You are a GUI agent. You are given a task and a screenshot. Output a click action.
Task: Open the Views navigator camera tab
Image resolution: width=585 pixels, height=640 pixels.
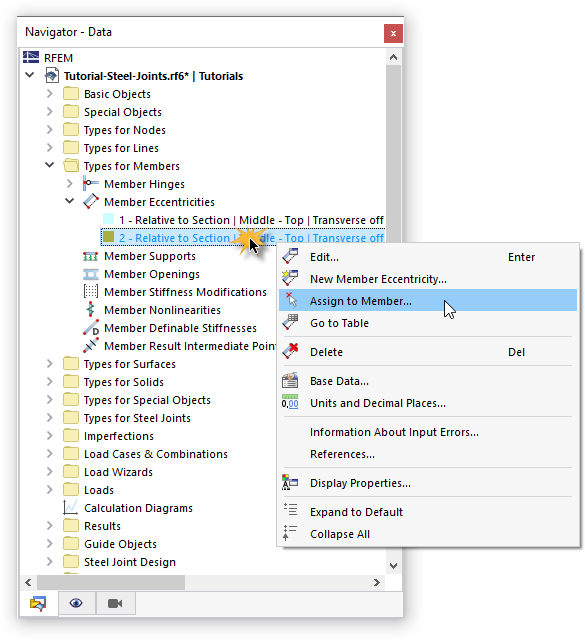pos(115,603)
